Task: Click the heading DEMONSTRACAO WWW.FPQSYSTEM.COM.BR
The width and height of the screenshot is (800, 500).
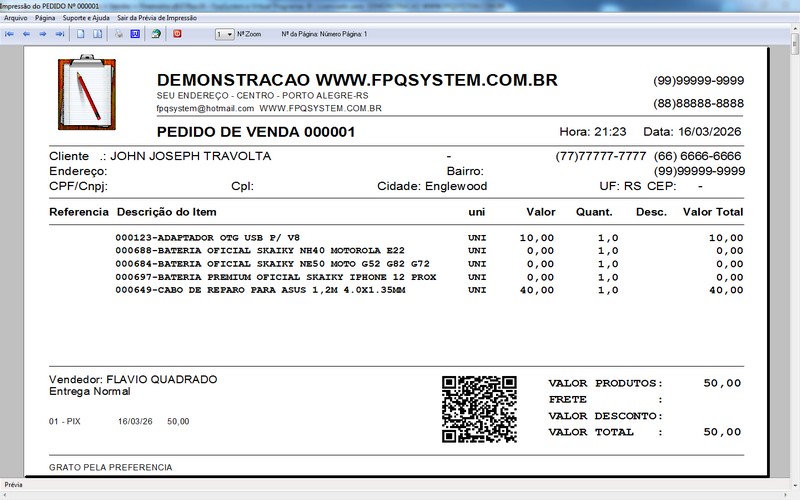Action: point(357,80)
